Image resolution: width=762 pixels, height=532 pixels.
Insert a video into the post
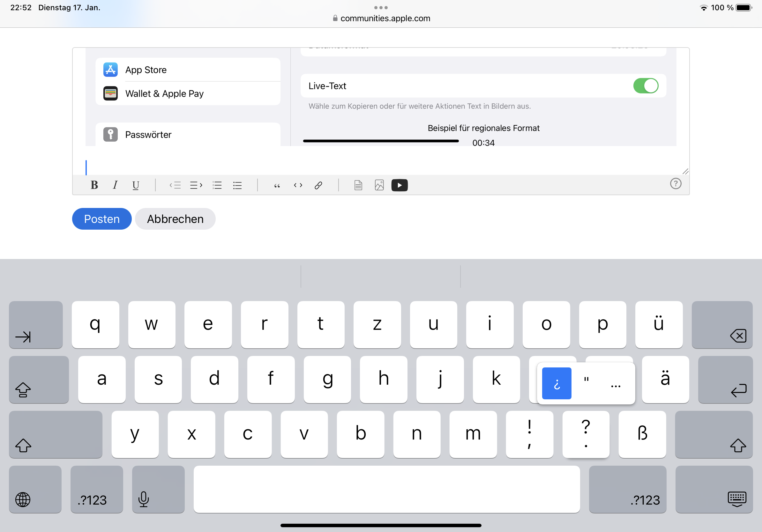[399, 185]
